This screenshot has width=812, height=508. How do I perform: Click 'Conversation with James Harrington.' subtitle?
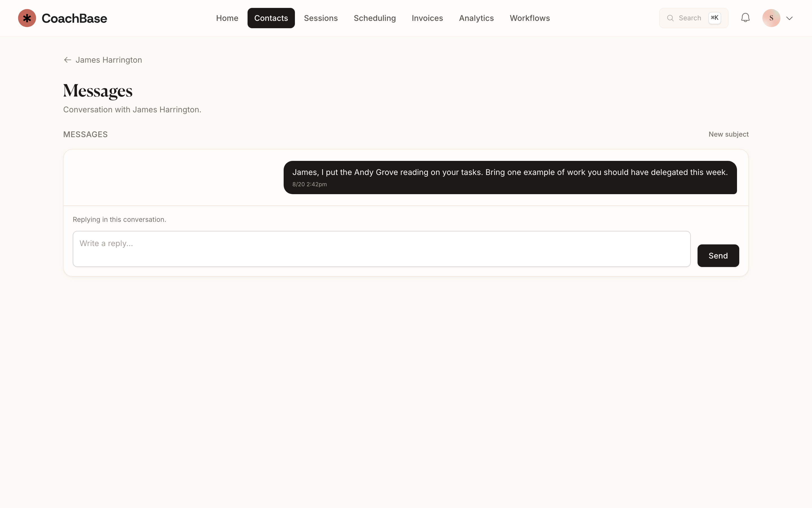click(132, 110)
